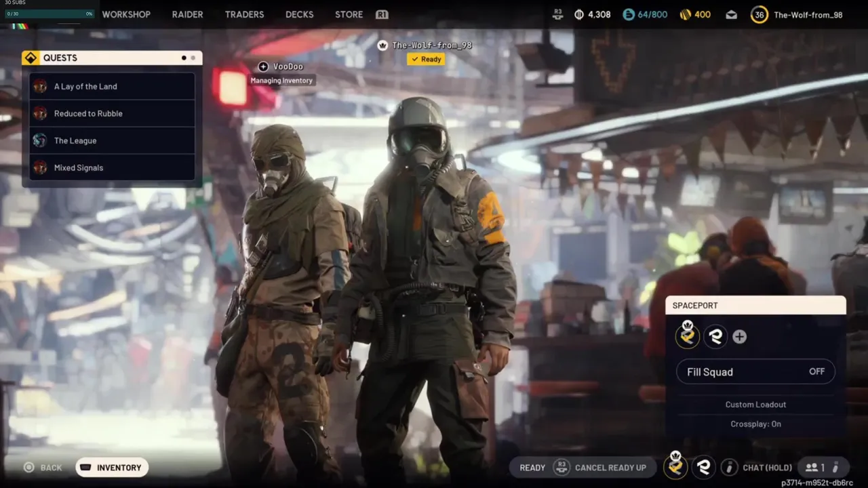Click the 0/30 subs progress bar
The width and height of the screenshot is (868, 488).
pyautogui.click(x=50, y=14)
